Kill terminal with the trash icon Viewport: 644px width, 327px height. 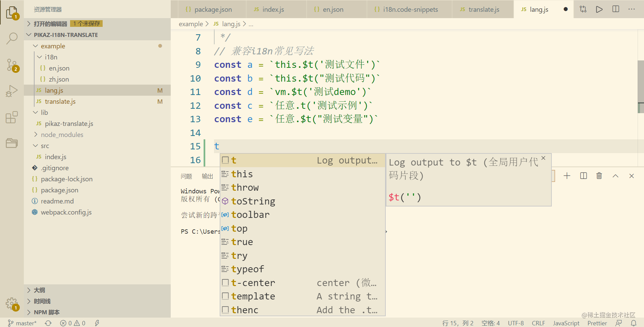pyautogui.click(x=599, y=176)
